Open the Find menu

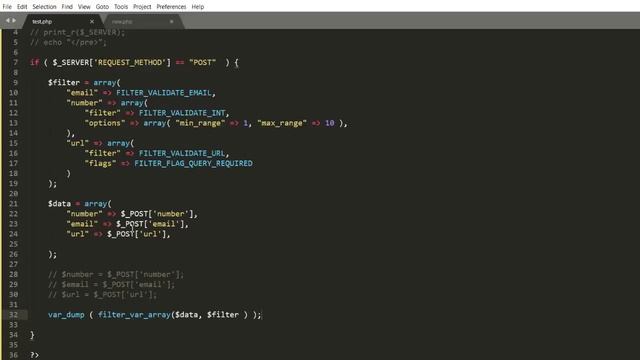pos(67,7)
